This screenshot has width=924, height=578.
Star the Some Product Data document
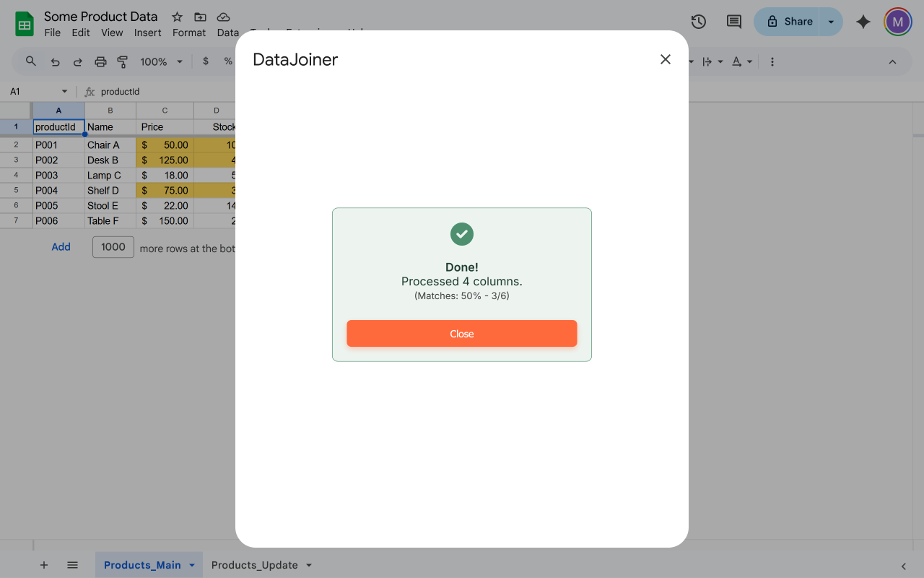177,17
